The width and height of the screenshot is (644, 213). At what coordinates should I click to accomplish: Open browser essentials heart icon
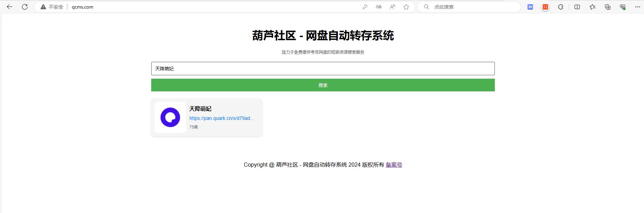pos(622,7)
